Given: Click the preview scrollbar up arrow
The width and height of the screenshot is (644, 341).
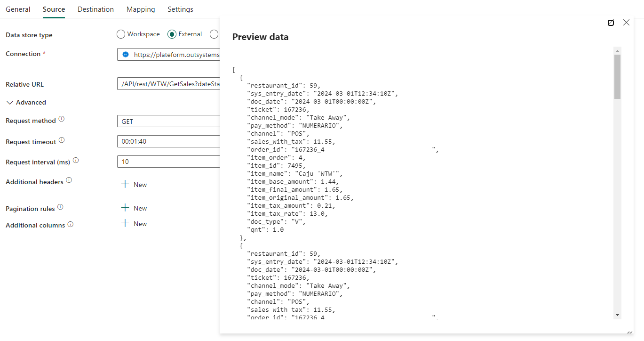Looking at the screenshot, I should click(617, 50).
